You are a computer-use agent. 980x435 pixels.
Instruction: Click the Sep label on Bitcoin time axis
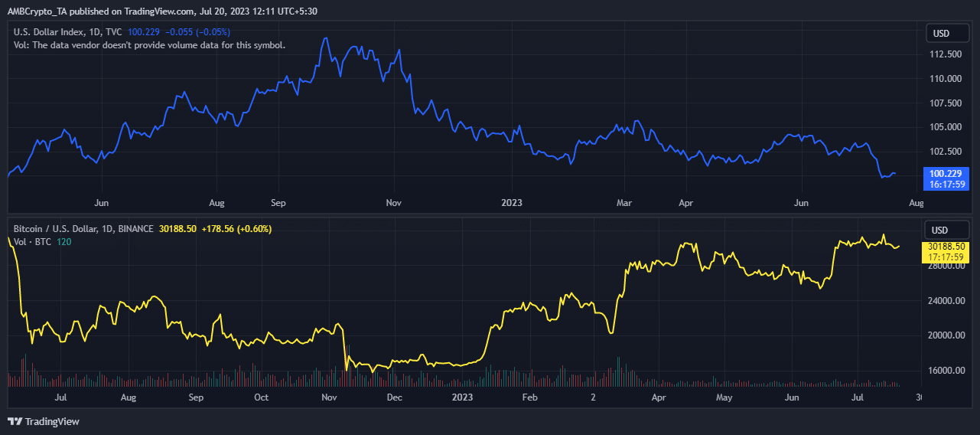[x=196, y=397]
